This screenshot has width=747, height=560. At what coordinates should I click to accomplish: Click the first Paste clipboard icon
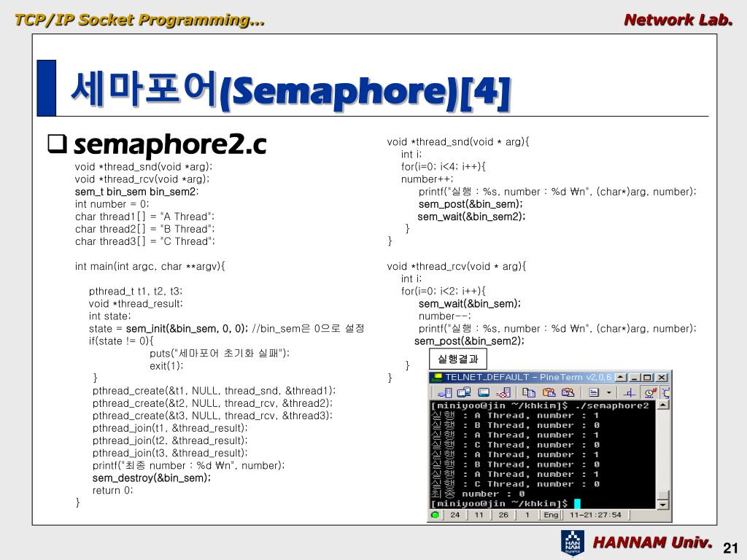(x=549, y=393)
